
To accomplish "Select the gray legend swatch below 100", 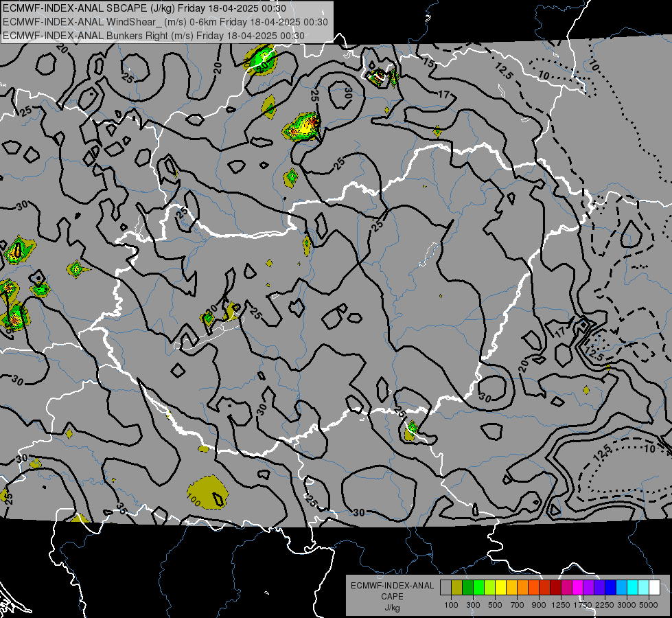I will coord(445,588).
